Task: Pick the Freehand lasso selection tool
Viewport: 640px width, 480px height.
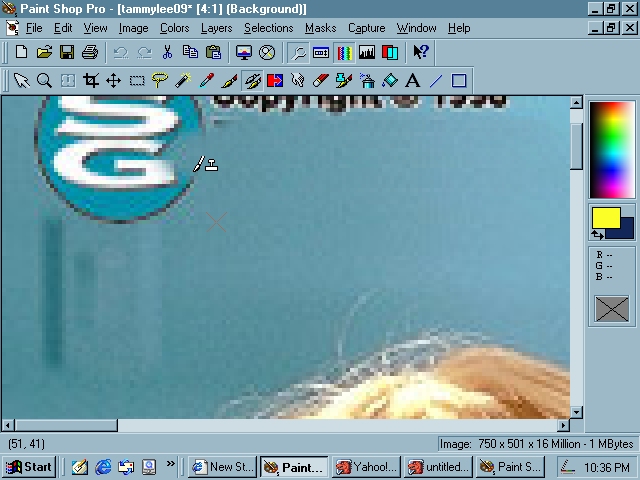Action: [160, 81]
